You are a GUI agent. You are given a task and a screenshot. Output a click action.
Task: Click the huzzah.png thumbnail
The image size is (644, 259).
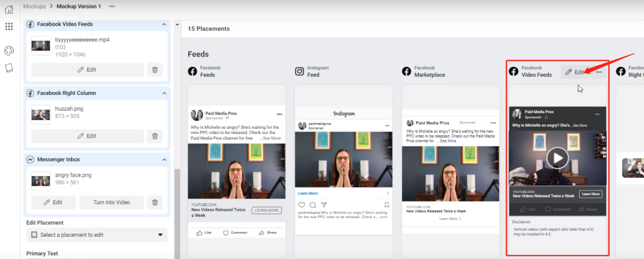41,114
